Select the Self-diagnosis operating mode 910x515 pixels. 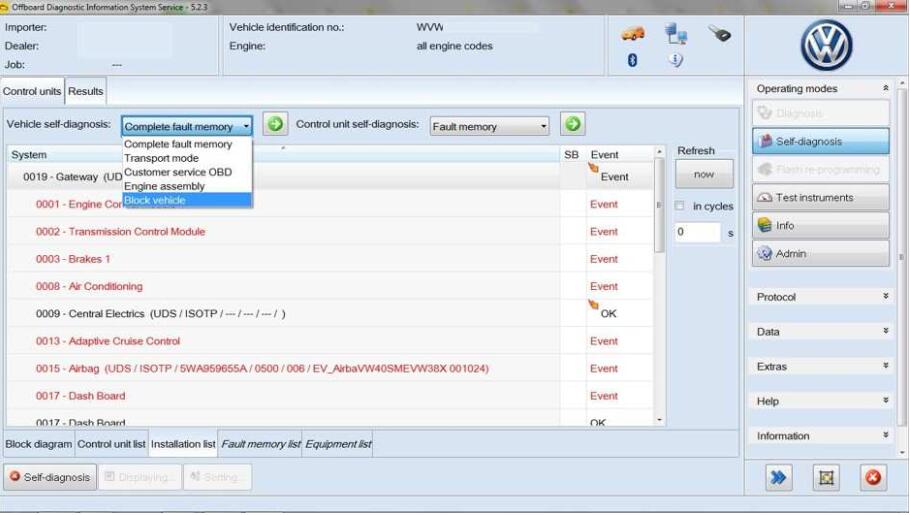tap(821, 141)
